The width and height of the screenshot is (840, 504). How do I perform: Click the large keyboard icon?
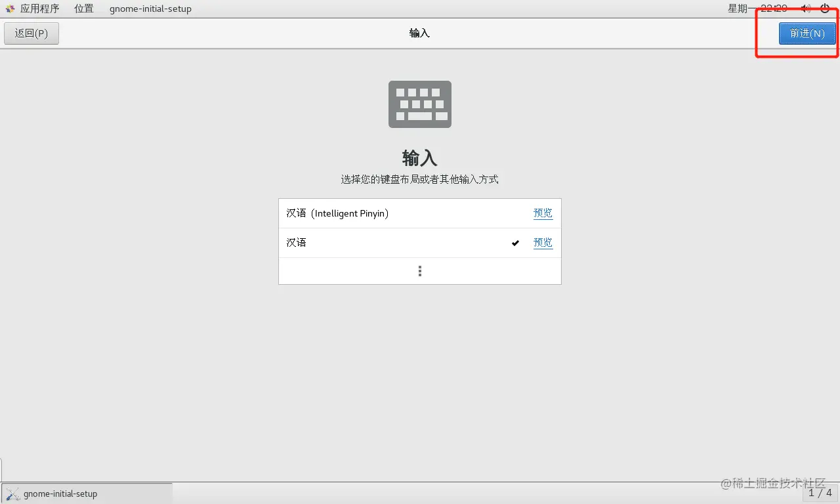[x=420, y=104]
